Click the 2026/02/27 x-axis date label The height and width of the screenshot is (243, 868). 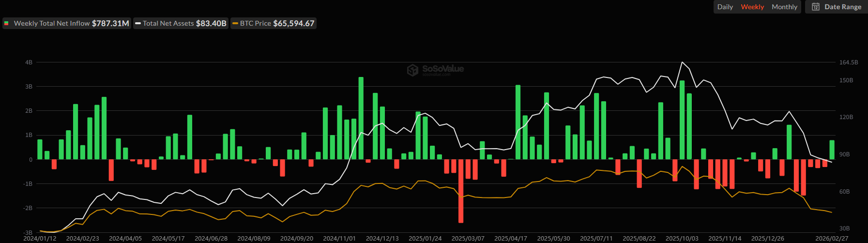point(832,239)
